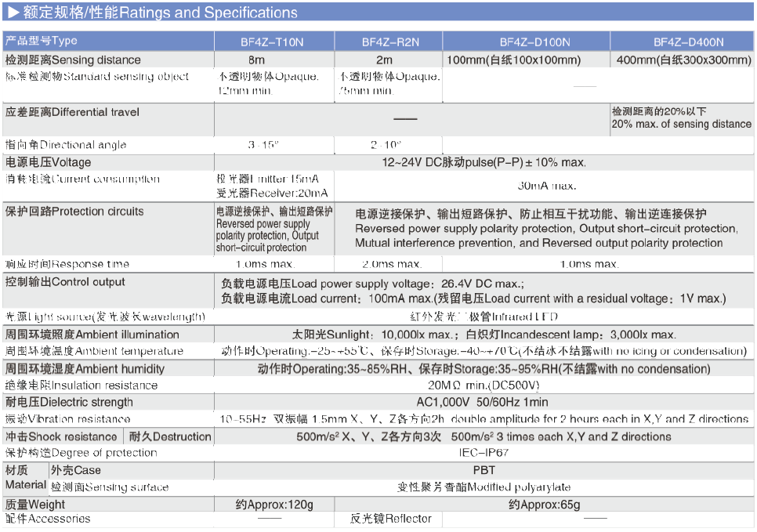Click the Control output row label
Image resolution: width=757 pixels, height=532 pixels.
click(x=65, y=282)
